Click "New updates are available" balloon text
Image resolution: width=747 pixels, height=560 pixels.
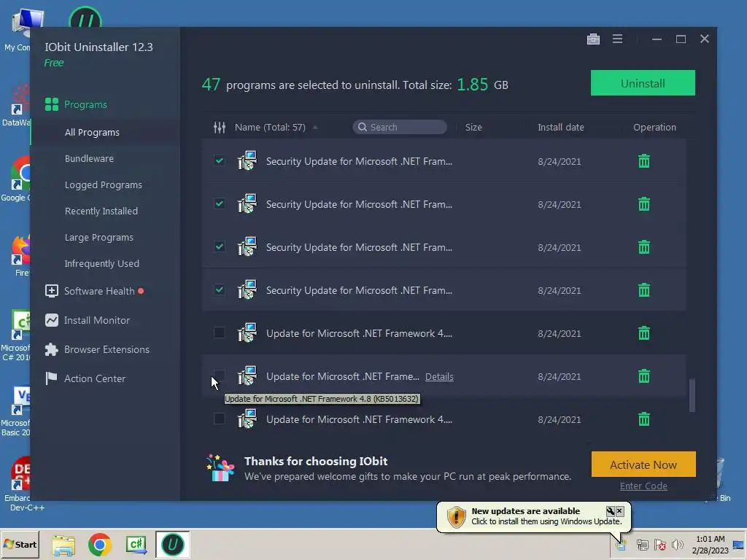[525, 511]
